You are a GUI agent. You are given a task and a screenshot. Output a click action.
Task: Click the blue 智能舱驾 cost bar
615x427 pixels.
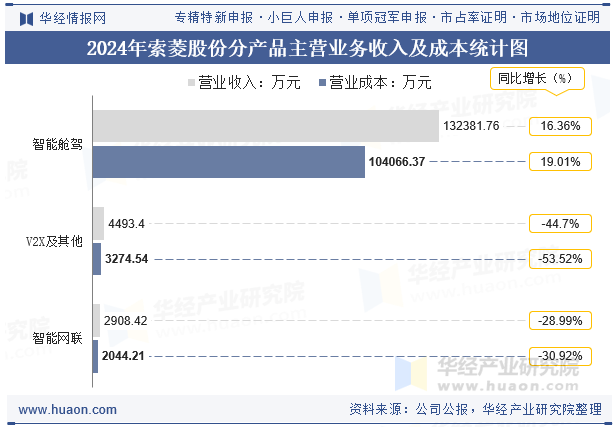[229, 162]
